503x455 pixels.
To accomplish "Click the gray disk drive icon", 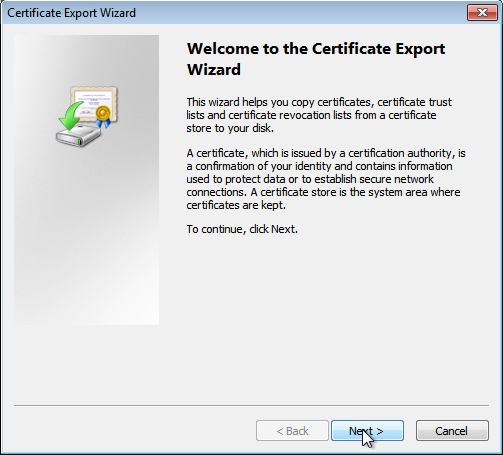I will click(x=78, y=136).
